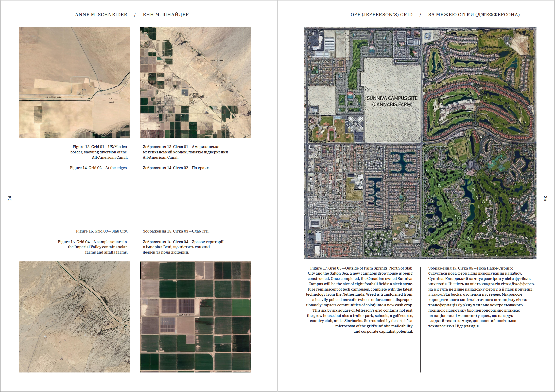Click the Coachella Canal edges satellite image
This screenshot has height=392, width=555.
coord(196,82)
